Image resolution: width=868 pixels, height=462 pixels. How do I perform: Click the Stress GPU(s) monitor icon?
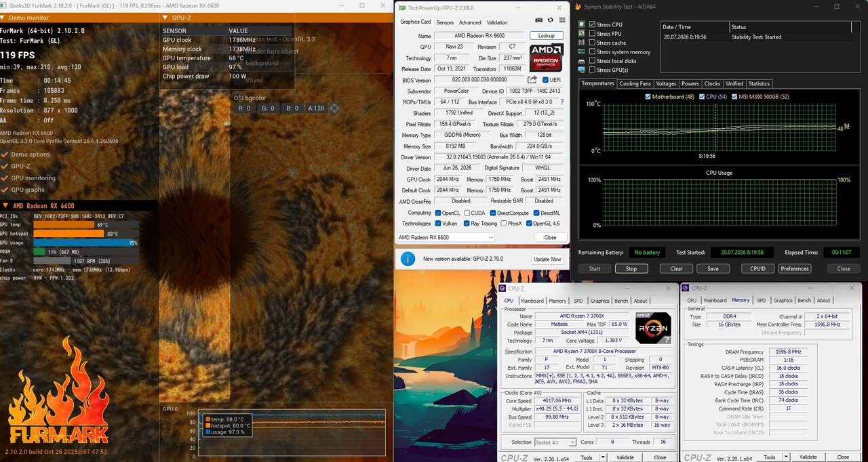(582, 70)
